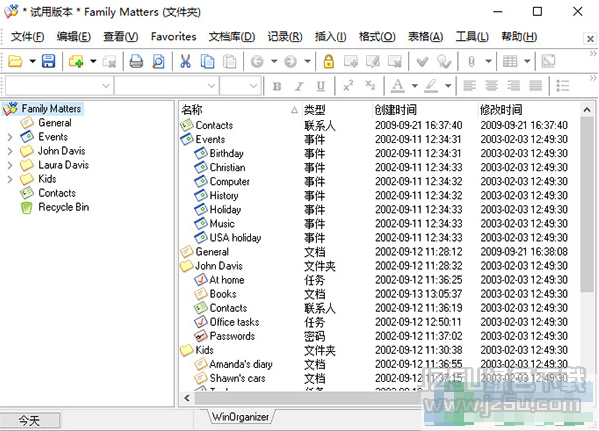Open the paragraph style combo box
599x431 pixels.
click(x=59, y=86)
